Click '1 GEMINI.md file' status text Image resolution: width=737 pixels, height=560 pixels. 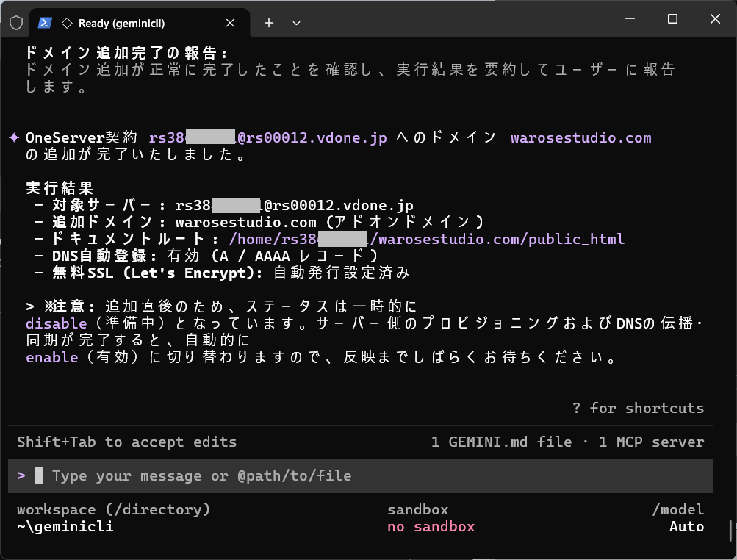tap(501, 442)
